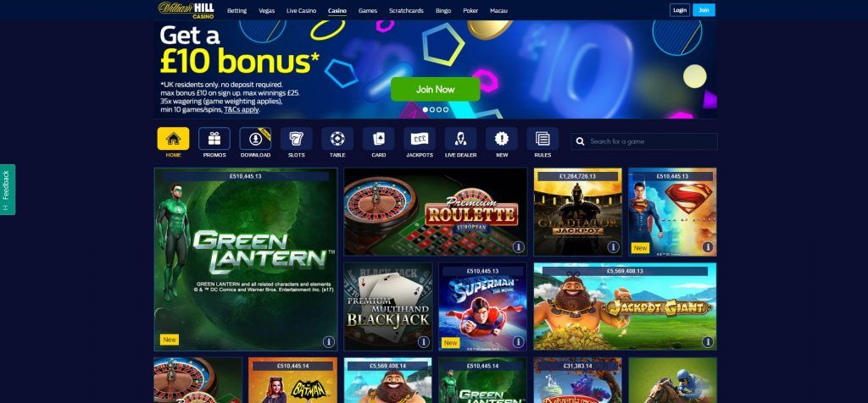Select the fourth banner carousel dot
Image resolution: width=868 pixels, height=403 pixels.
446,109
